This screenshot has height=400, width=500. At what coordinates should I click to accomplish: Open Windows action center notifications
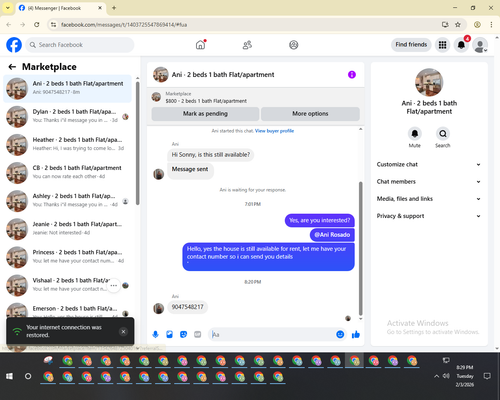pos(487,376)
